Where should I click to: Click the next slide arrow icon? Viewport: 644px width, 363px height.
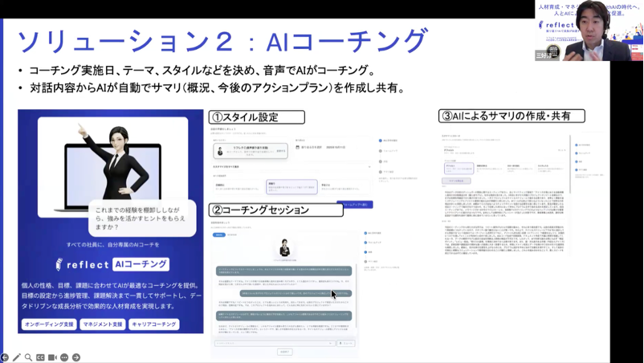point(76,357)
